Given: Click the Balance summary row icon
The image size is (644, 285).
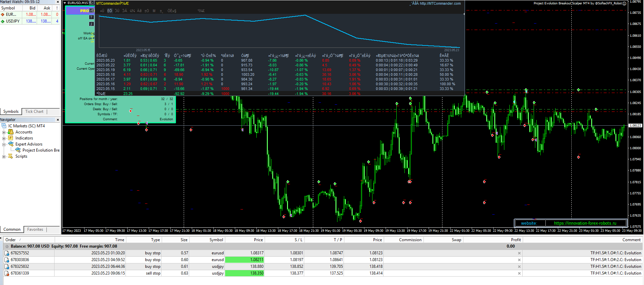Looking at the screenshot, I should coord(7,246).
